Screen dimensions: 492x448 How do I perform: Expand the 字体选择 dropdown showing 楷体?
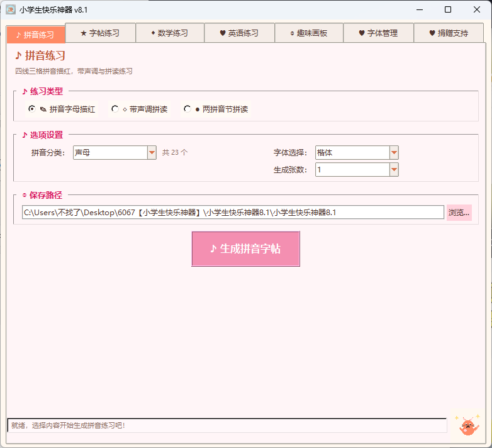357,152
